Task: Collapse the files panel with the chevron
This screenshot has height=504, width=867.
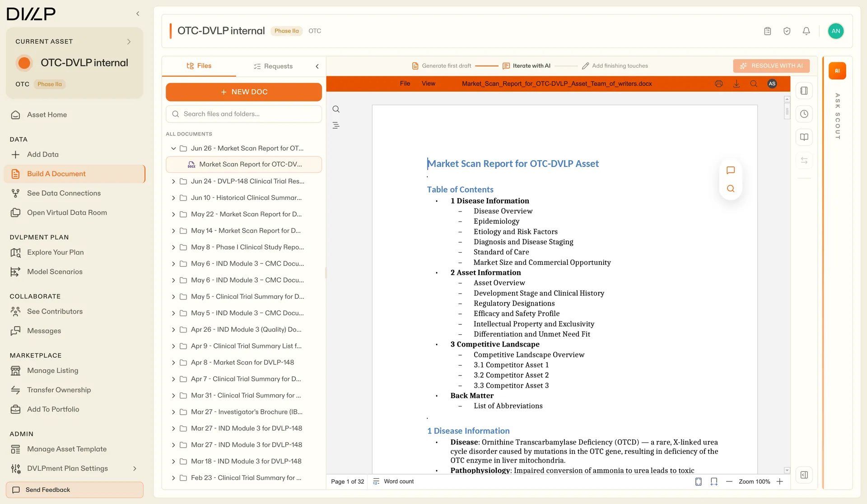Action: click(317, 66)
